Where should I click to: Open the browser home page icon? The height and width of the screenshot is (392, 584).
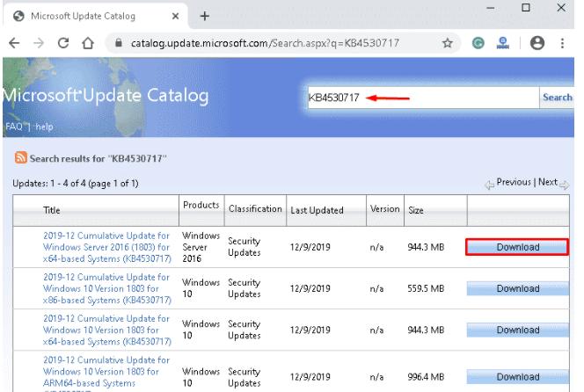coord(88,43)
